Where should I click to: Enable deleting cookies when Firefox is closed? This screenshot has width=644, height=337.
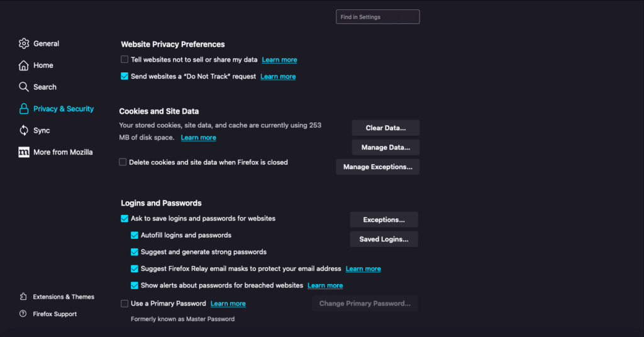123,162
